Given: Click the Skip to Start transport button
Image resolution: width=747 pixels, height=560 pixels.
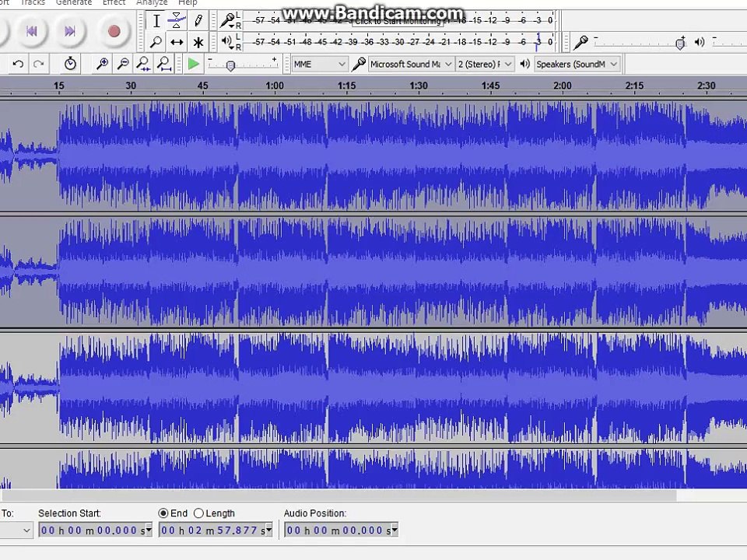Looking at the screenshot, I should (31, 31).
